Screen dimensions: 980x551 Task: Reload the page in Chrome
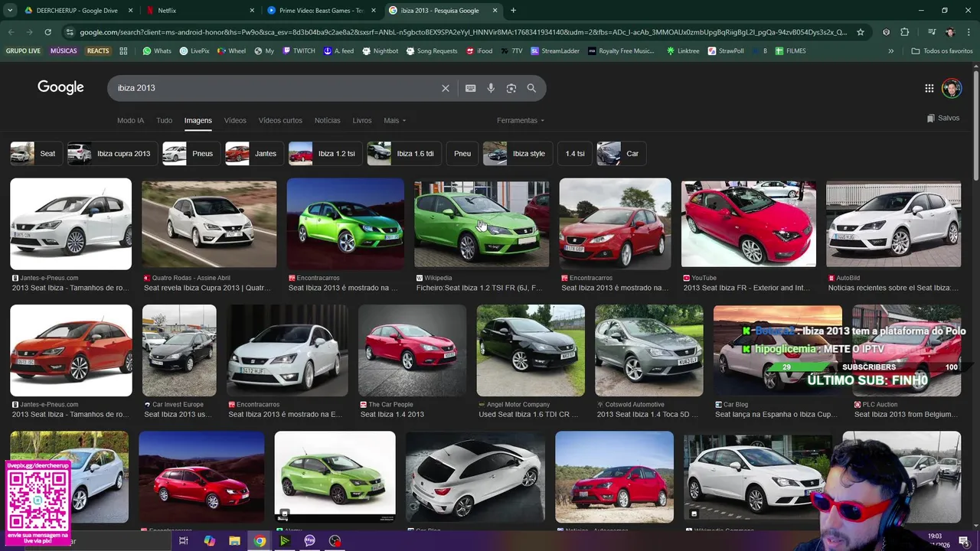coord(47,32)
